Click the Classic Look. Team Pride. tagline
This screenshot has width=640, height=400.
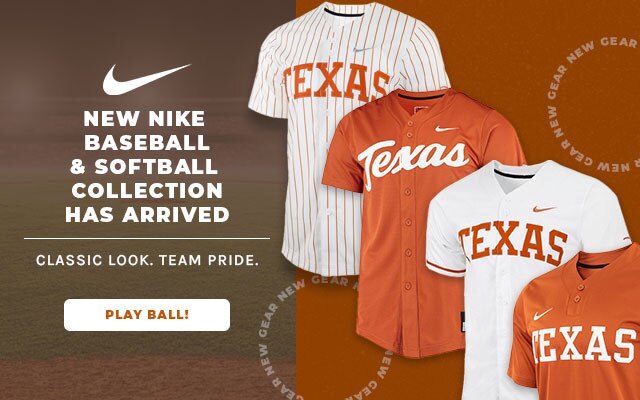click(147, 260)
